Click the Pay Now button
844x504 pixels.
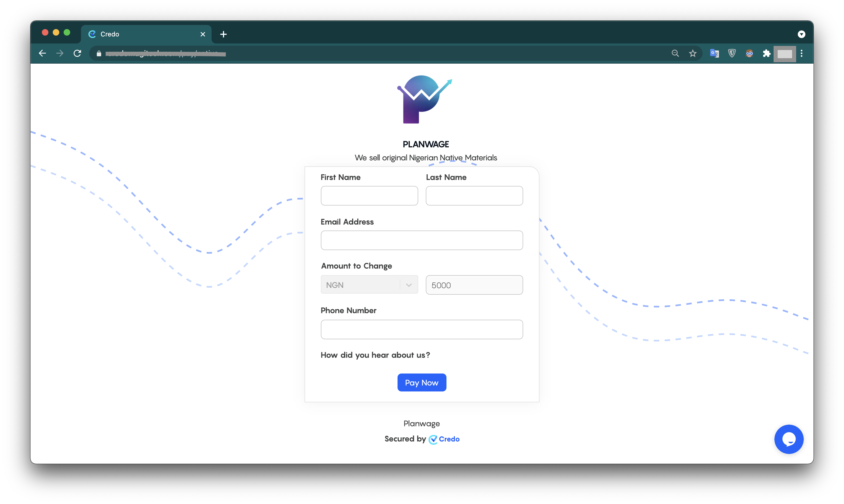422,382
